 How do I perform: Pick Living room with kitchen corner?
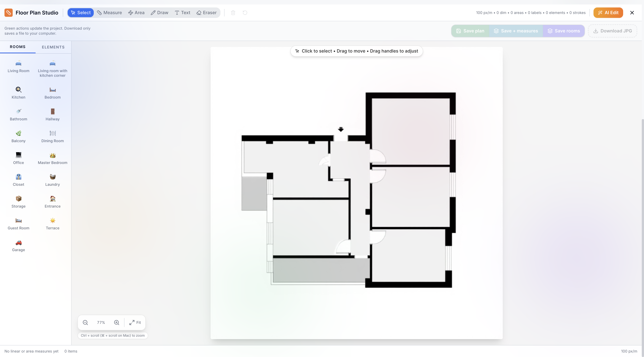point(53,69)
